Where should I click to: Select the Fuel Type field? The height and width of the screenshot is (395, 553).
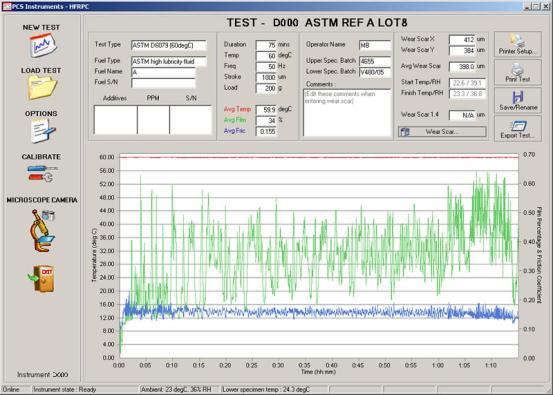coord(169,61)
